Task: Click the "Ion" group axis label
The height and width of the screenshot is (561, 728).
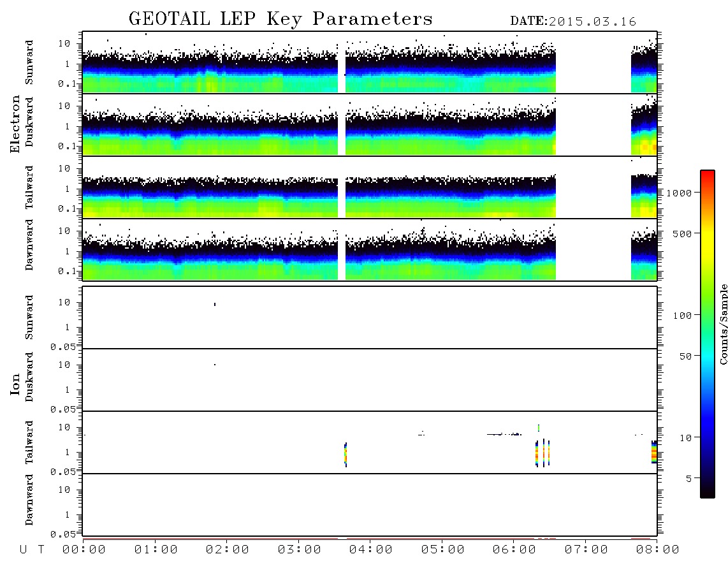Action: 15,384
